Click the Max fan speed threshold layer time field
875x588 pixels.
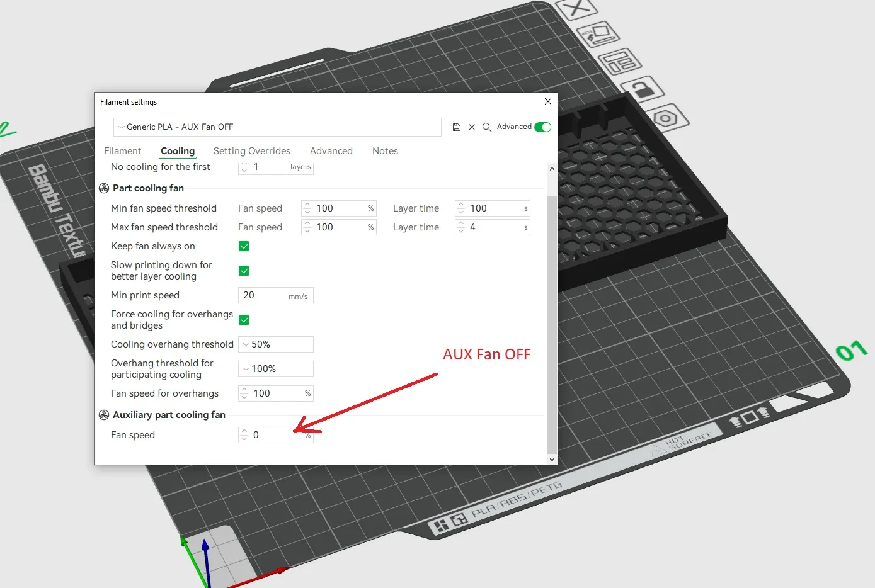(494, 227)
